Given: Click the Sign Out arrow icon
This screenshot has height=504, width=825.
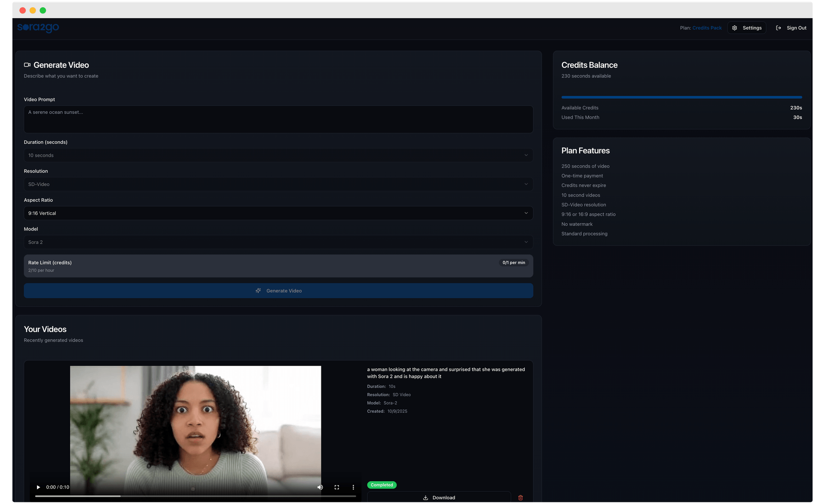Looking at the screenshot, I should [x=778, y=28].
